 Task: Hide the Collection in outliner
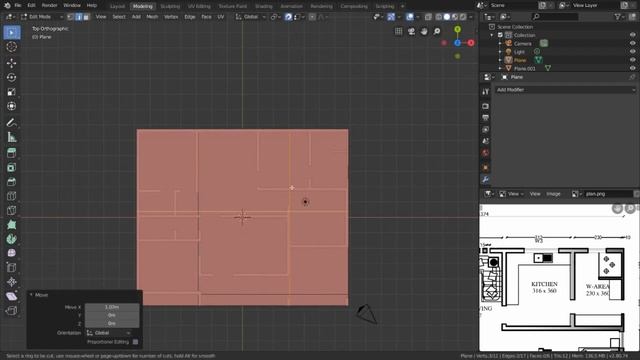coord(632,35)
